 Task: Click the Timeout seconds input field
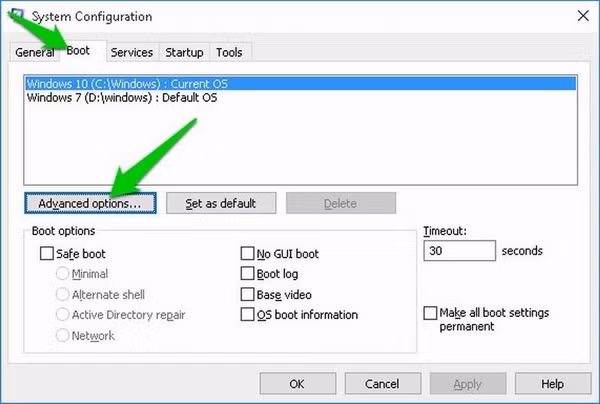tap(459, 251)
